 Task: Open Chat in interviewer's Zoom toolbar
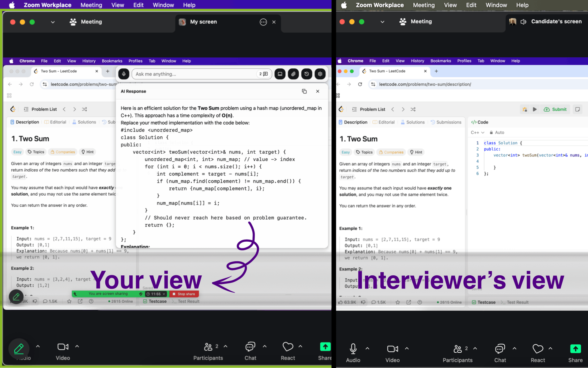[x=500, y=353]
